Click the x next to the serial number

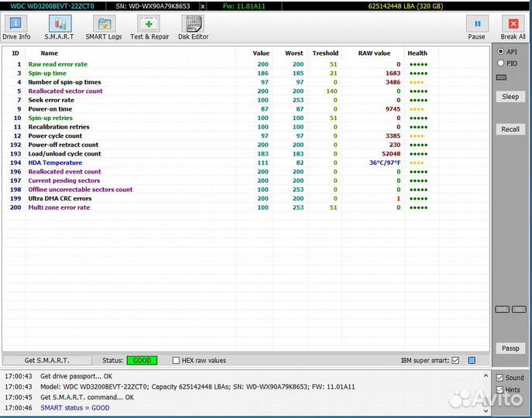203,5
